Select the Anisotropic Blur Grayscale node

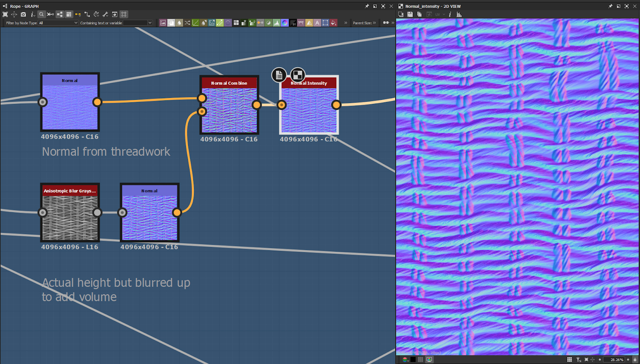tap(70, 212)
